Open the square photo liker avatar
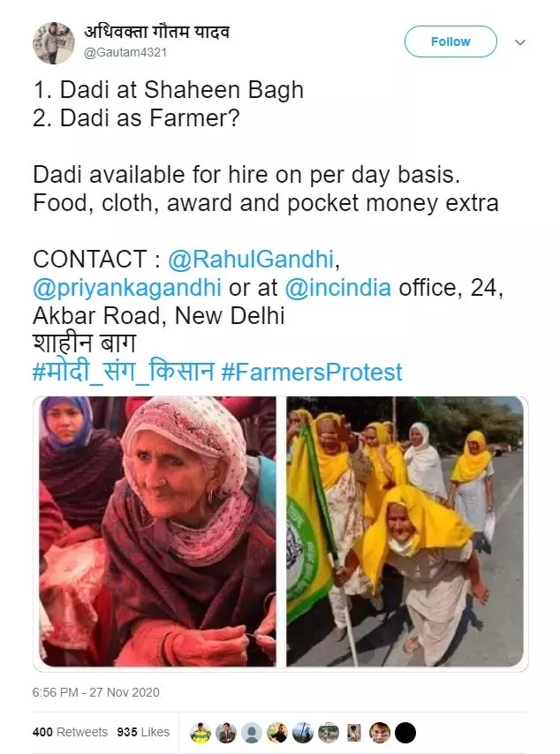 tap(354, 733)
